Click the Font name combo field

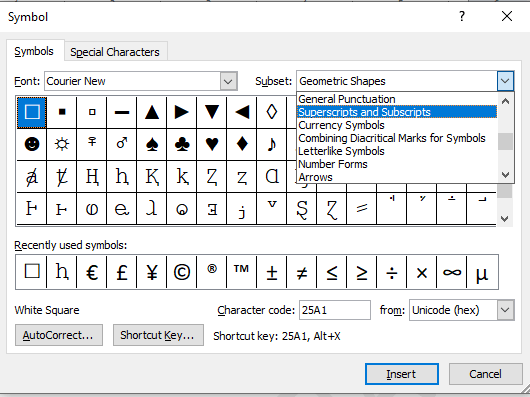pos(132,81)
